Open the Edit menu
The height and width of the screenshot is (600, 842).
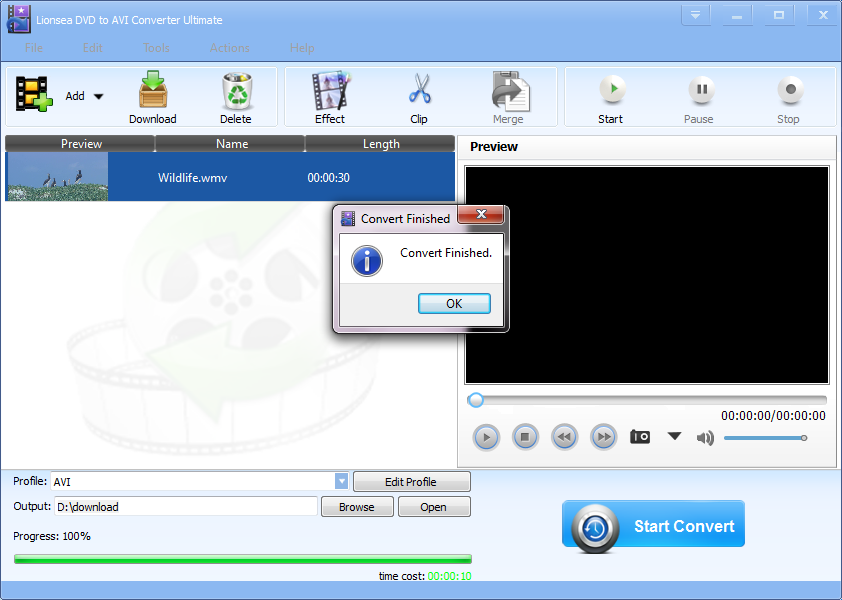click(x=92, y=48)
